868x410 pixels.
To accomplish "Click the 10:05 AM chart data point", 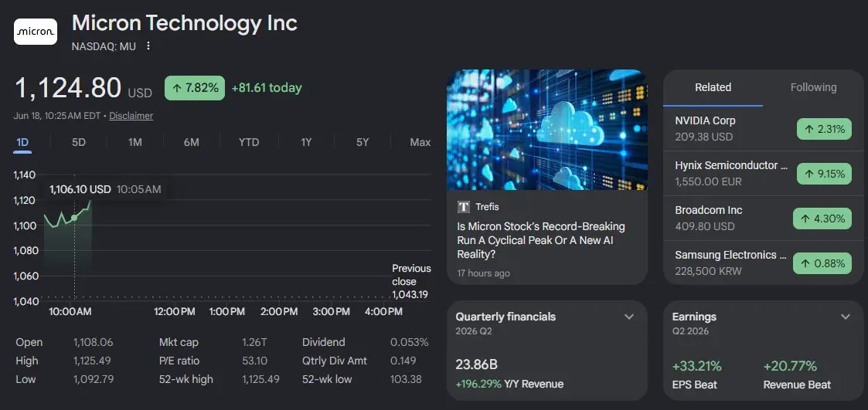I will point(74,218).
